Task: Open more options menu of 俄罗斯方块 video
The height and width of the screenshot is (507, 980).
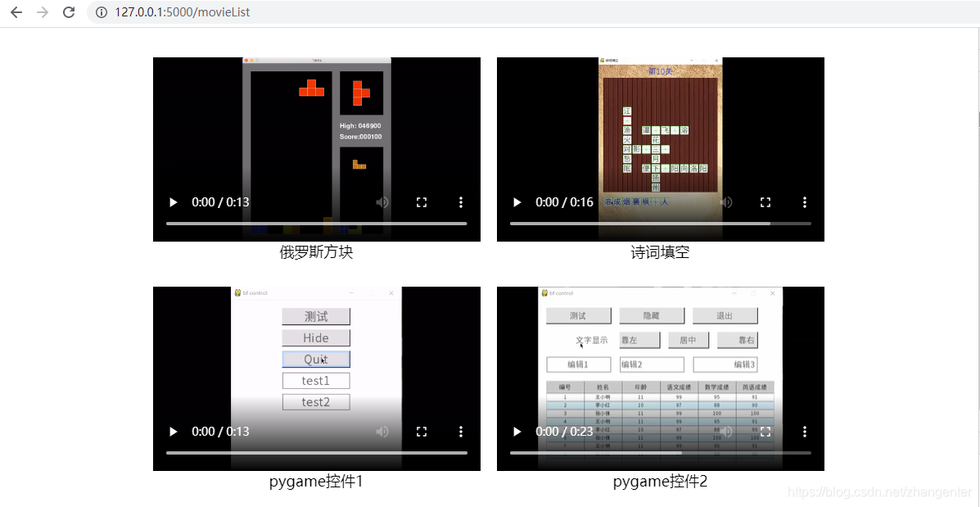Action: pyautogui.click(x=461, y=202)
